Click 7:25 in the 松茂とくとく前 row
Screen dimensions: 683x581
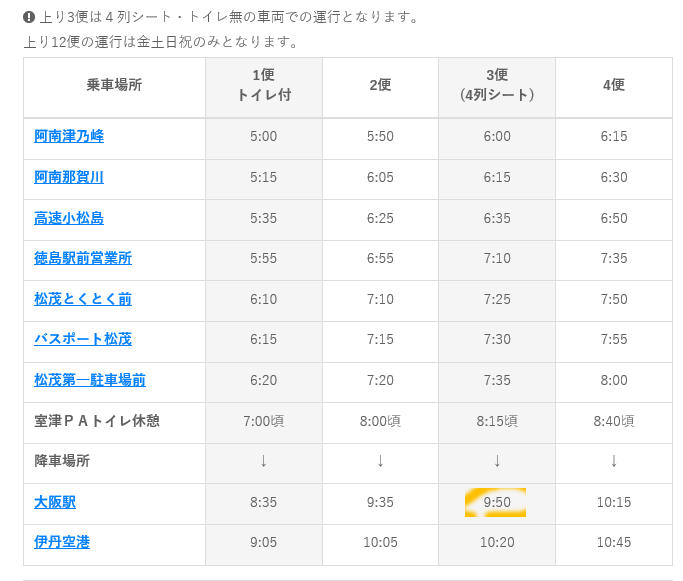[497, 299]
